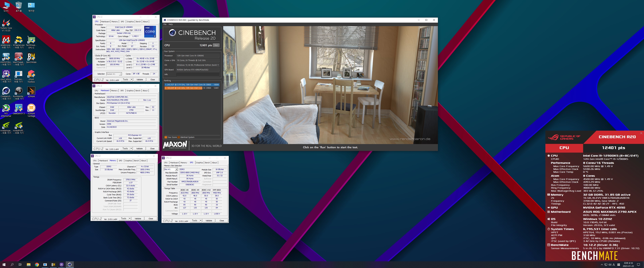This screenshot has height=268, width=644.
Task: Launch MemTweakIt desktop shortcut
Action: [x=19, y=59]
